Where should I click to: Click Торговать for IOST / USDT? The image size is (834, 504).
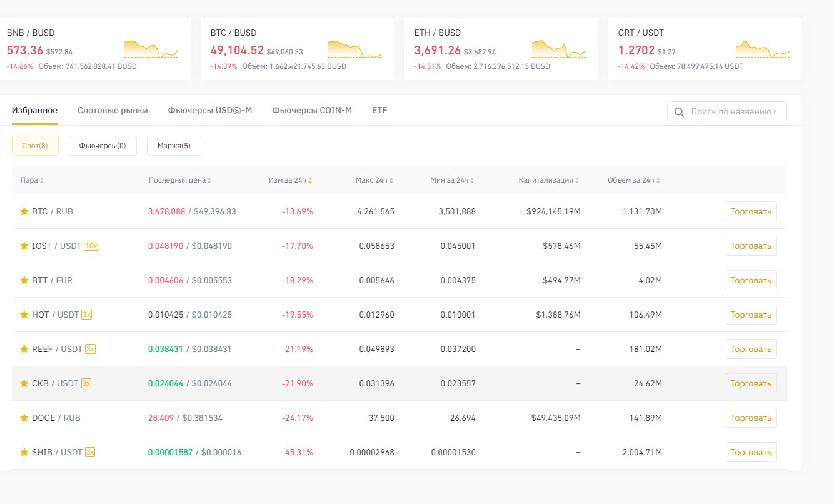pyautogui.click(x=751, y=246)
